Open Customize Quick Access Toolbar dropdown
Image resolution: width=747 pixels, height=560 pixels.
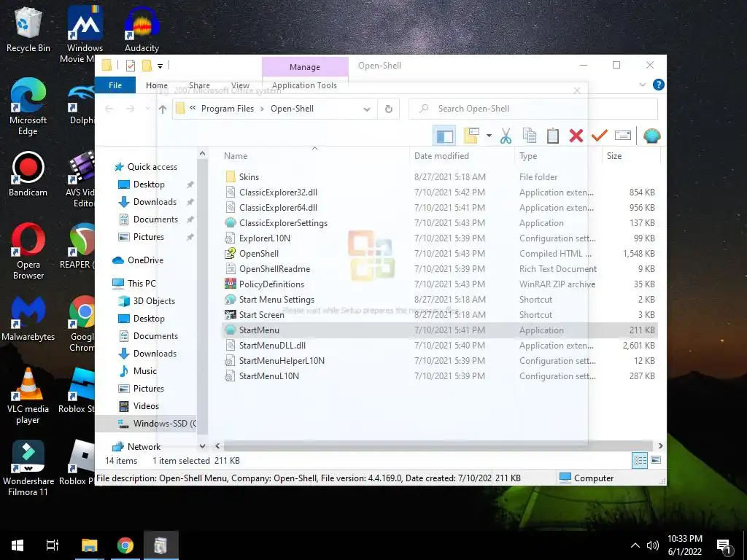coord(160,66)
